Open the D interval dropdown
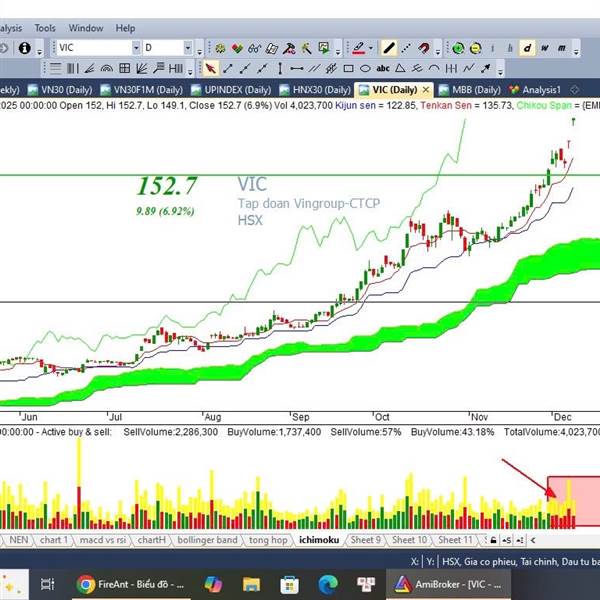Screen dimensions: 600x600 point(188,48)
